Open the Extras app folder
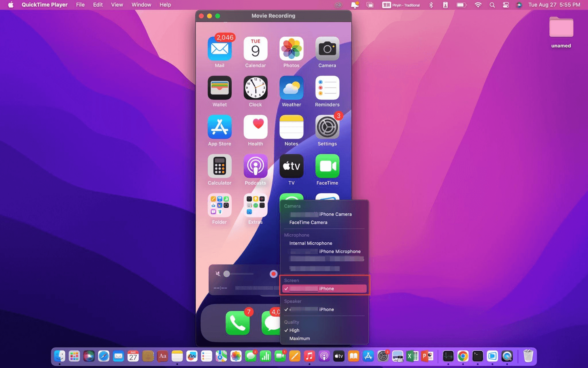The height and width of the screenshot is (368, 588). [x=255, y=205]
